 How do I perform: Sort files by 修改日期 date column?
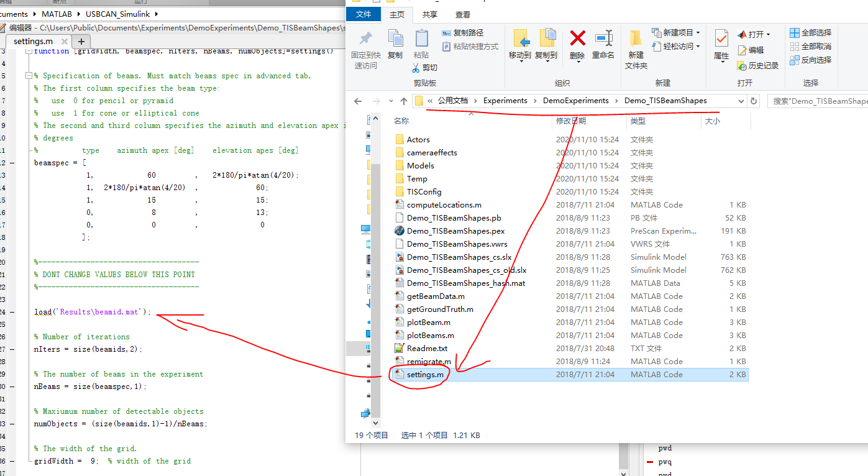tap(571, 121)
